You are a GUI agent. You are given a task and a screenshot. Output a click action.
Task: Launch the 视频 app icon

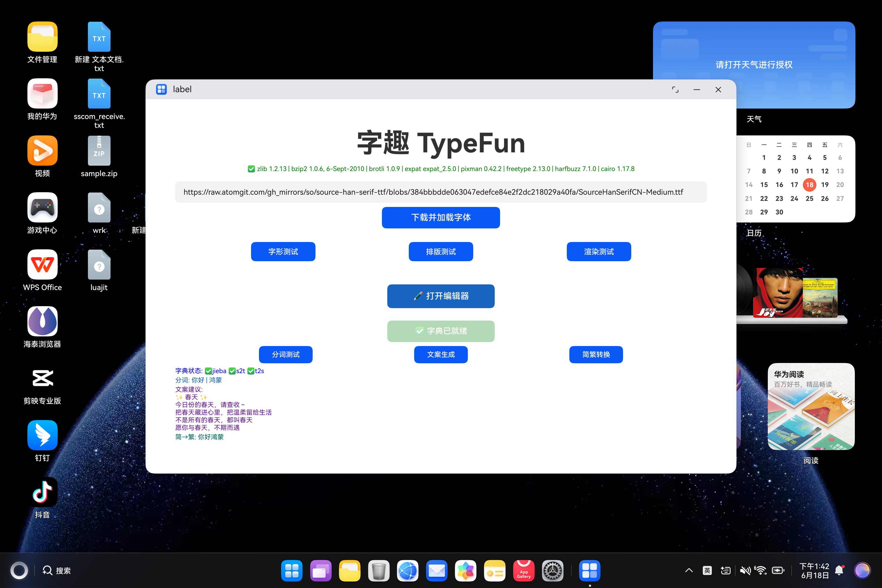click(x=42, y=150)
